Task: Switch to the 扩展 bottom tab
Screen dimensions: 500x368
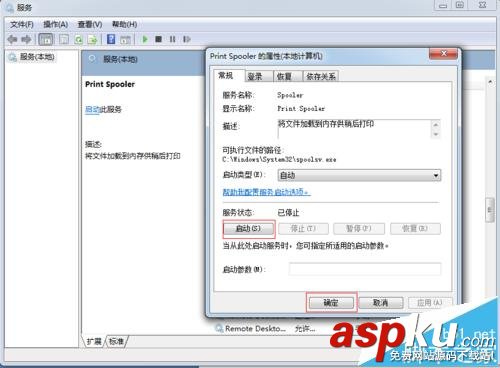Action: [x=94, y=341]
